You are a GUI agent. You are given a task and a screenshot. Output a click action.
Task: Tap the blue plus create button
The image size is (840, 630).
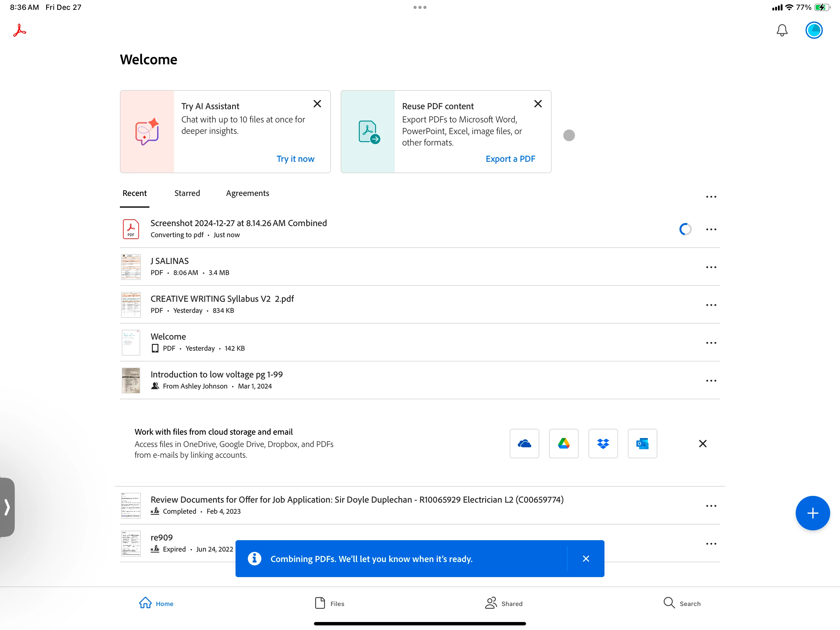click(812, 513)
